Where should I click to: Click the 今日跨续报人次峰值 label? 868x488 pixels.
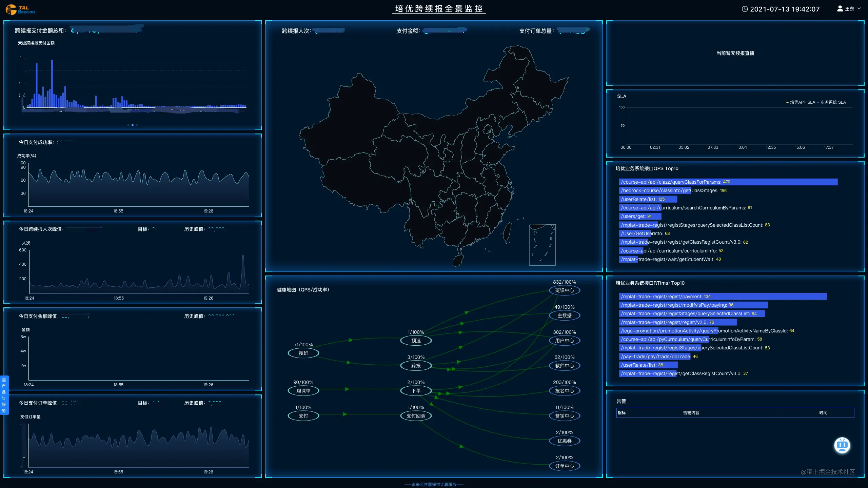(40, 229)
